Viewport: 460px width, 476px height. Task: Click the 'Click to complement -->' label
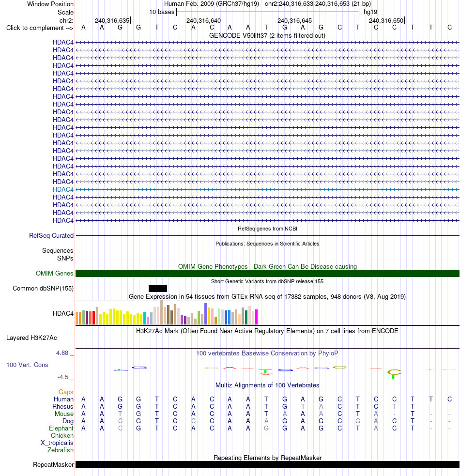pyautogui.click(x=40, y=28)
